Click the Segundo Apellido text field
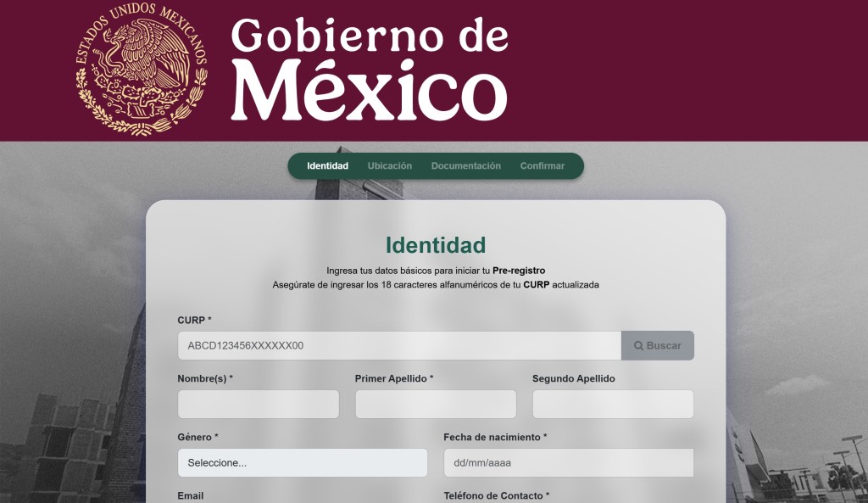Image resolution: width=868 pixels, height=503 pixels. pos(613,404)
